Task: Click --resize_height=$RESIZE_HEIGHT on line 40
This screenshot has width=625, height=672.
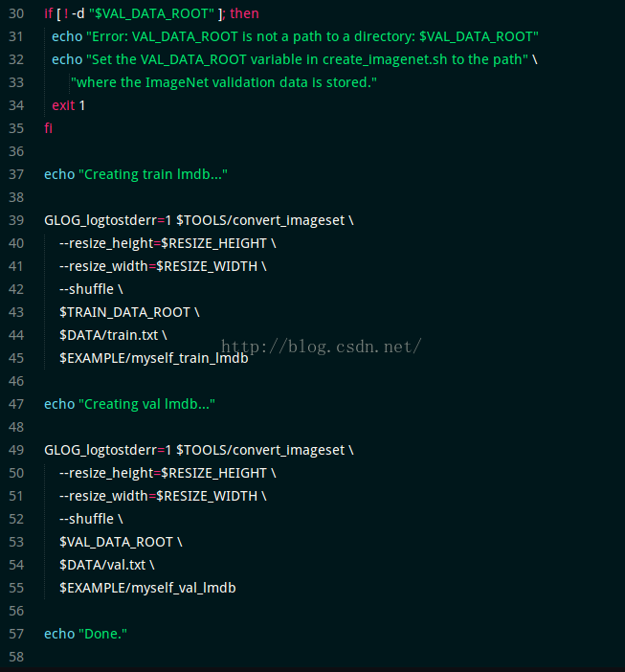Action: coord(163,243)
